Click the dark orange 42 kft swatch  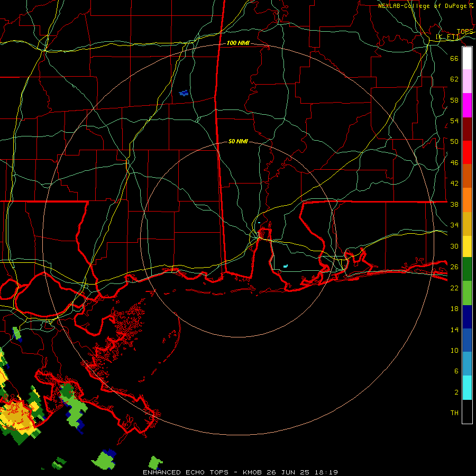[467, 176]
